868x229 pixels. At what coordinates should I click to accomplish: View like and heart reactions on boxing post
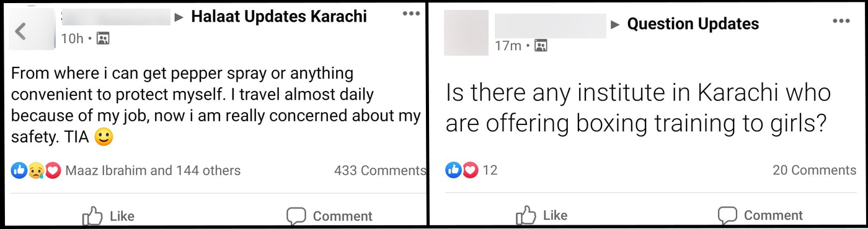click(x=462, y=170)
